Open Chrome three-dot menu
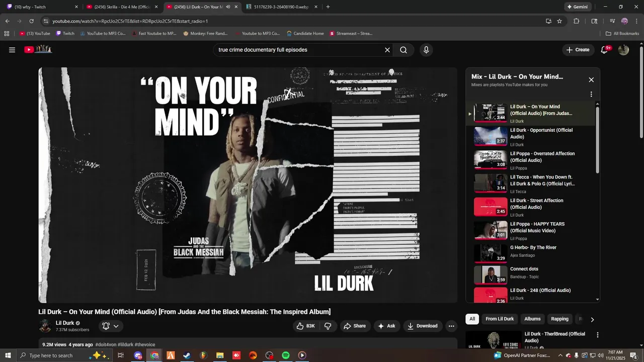Screen dimensions: 644x362 (x=636, y=21)
